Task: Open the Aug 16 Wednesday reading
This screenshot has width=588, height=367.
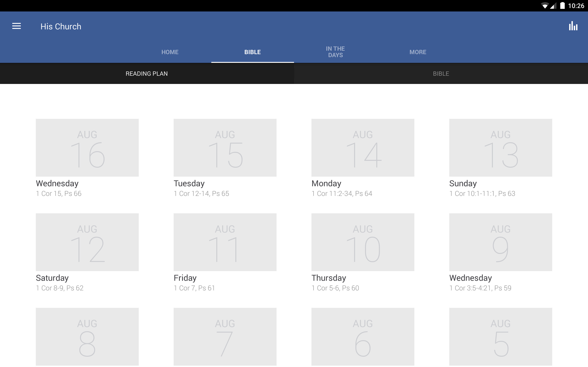Action: pos(87,147)
